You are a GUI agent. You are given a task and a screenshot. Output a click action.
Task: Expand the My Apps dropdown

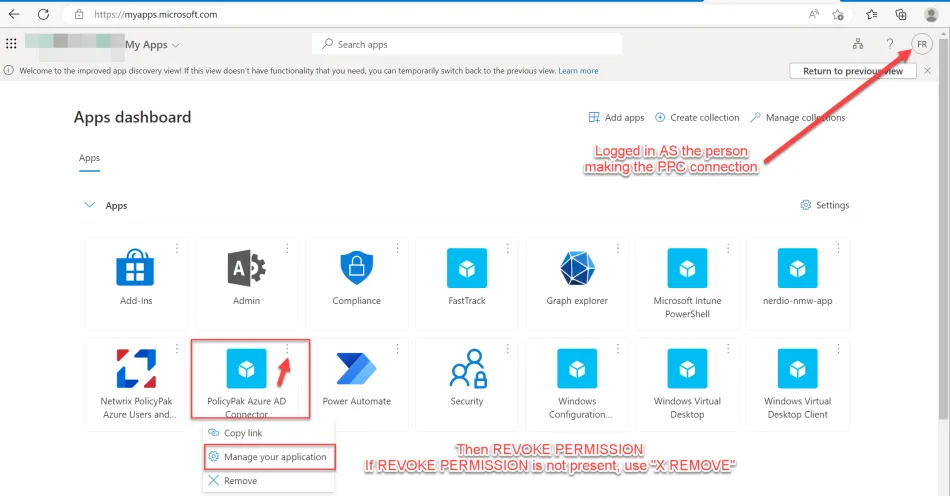pos(153,45)
